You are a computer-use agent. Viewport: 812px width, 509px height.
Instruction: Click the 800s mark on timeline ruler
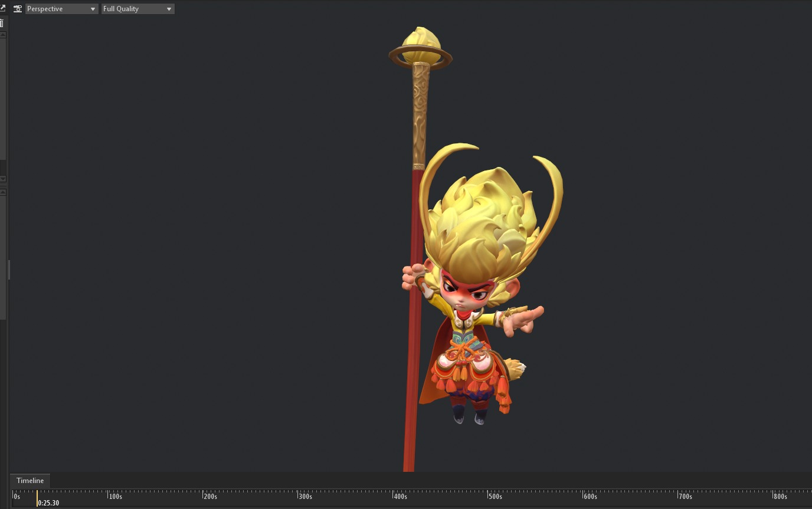(x=780, y=497)
